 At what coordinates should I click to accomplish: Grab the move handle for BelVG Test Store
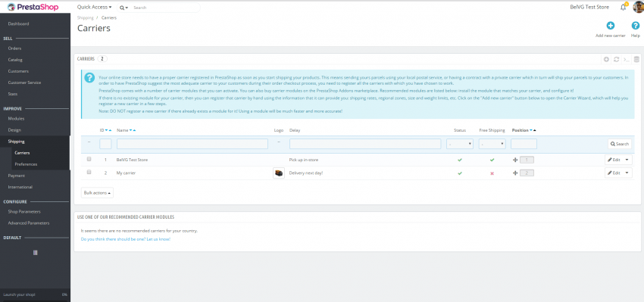pos(515,160)
